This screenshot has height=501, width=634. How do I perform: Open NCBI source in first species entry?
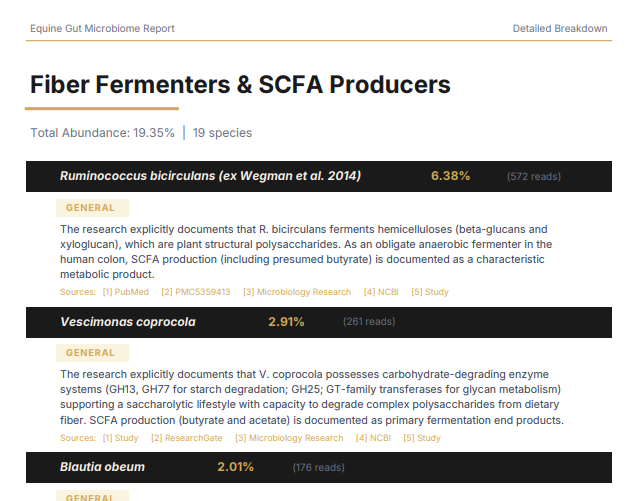point(381,292)
